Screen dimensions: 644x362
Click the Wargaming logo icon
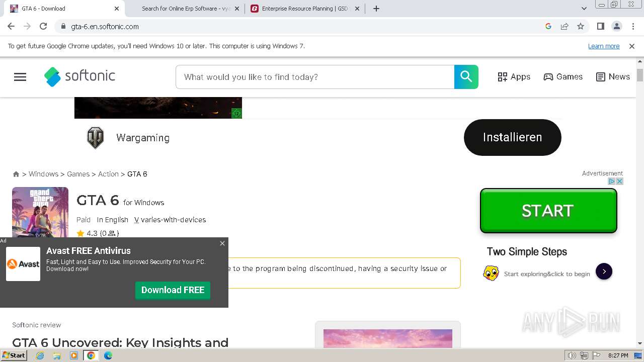click(95, 138)
